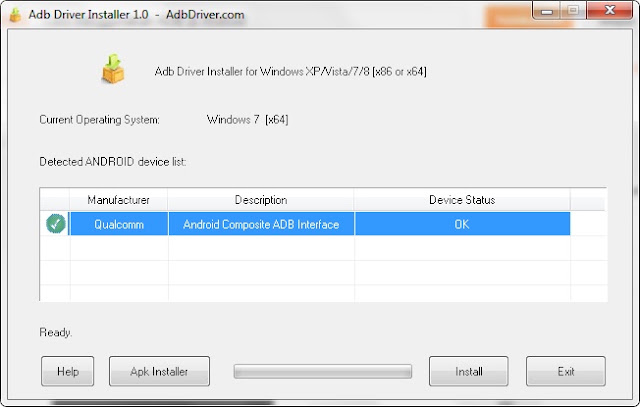Click the Help button
This screenshot has height=407, width=640.
(x=67, y=371)
